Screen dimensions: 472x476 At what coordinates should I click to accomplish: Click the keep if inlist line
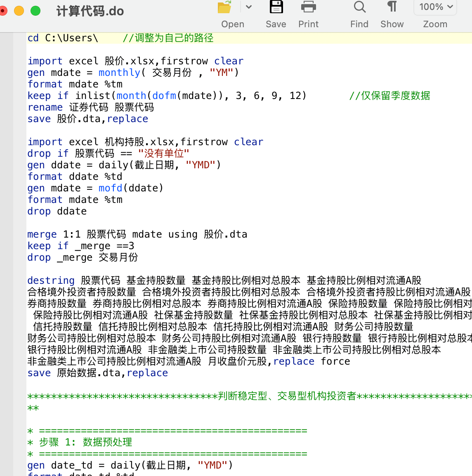coord(167,96)
